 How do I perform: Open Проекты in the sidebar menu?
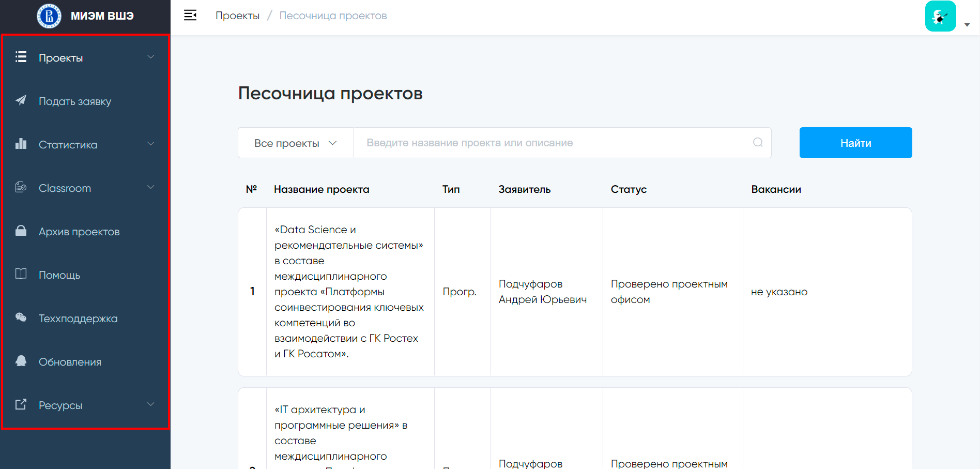[x=85, y=57]
